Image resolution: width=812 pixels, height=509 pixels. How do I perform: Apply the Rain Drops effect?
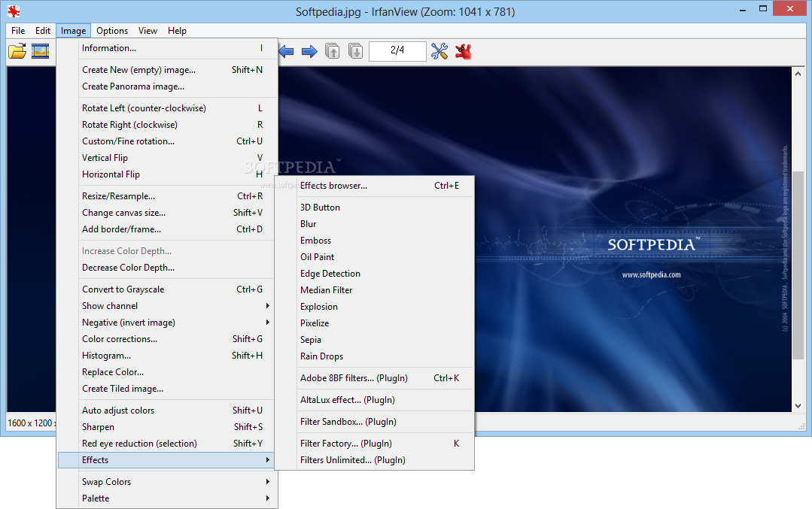point(374,356)
